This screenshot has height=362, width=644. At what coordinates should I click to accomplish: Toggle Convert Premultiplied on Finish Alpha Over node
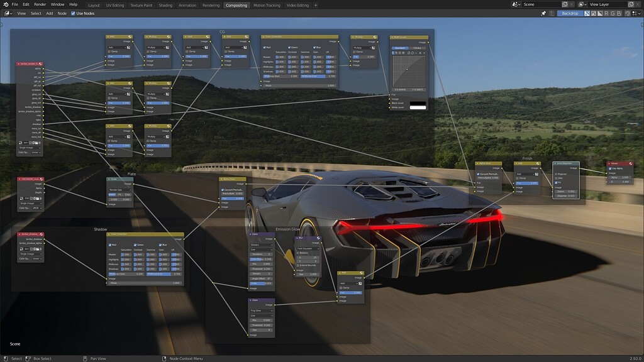click(478, 174)
